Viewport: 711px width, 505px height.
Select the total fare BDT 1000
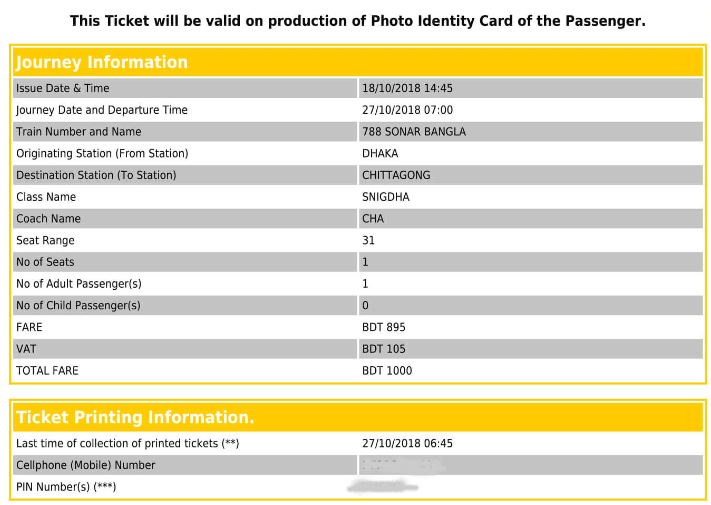(387, 371)
